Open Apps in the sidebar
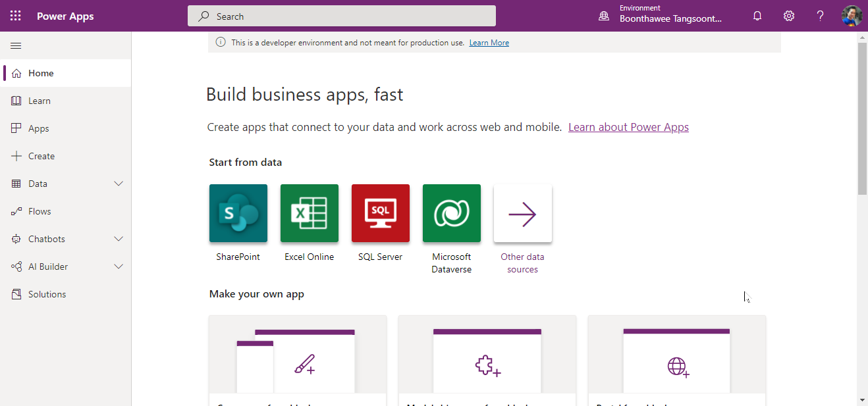 click(x=66, y=128)
